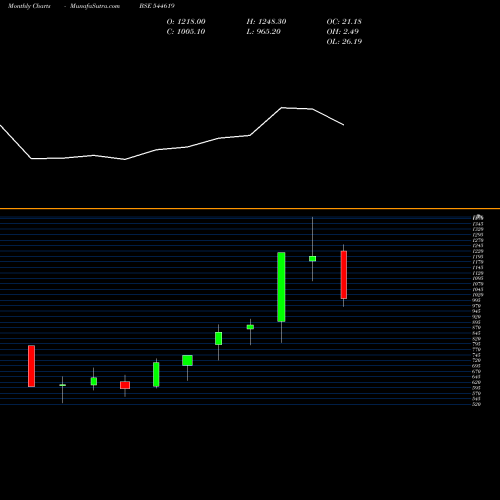Click the orange horizontal divider line
Image resolution: width=500 pixels, height=500 pixels.
tap(250, 209)
